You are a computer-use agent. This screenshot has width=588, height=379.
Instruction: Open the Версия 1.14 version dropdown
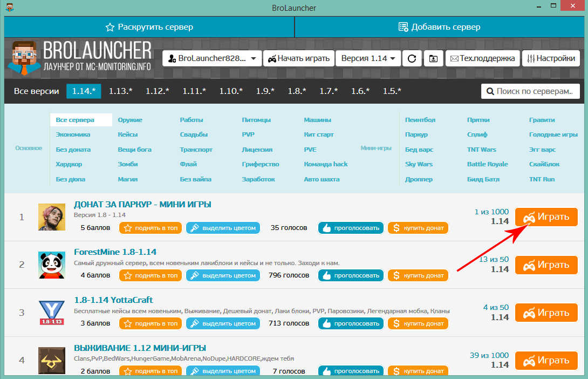(367, 58)
